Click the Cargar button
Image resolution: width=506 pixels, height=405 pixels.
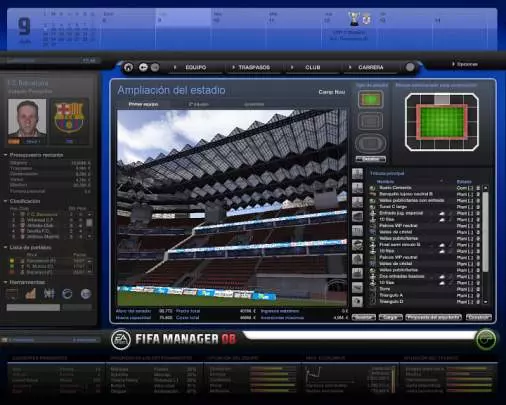coord(390,317)
